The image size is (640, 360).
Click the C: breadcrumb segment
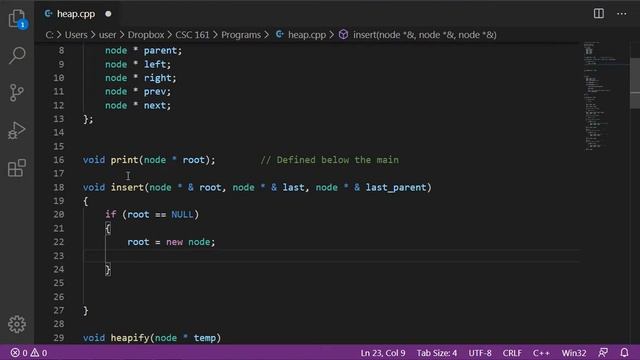pyautogui.click(x=49, y=35)
